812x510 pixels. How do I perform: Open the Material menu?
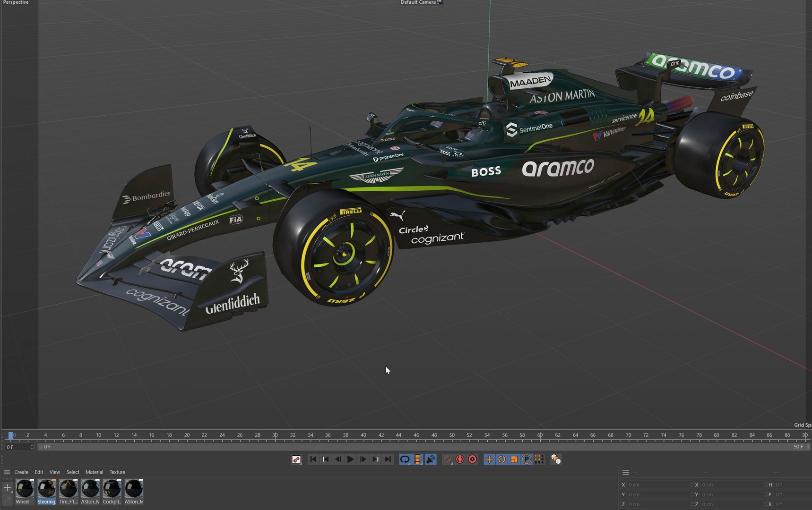(x=94, y=472)
